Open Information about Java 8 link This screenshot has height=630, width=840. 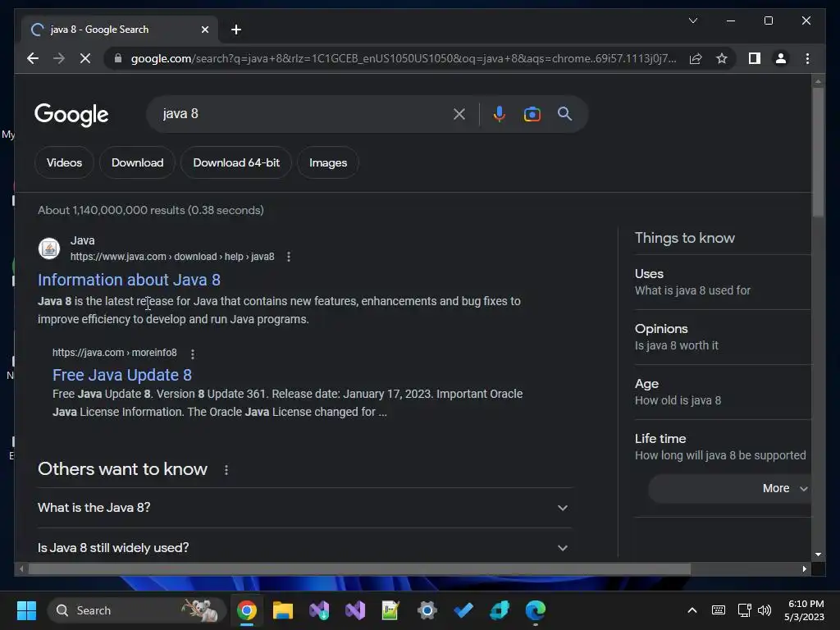[x=129, y=280]
